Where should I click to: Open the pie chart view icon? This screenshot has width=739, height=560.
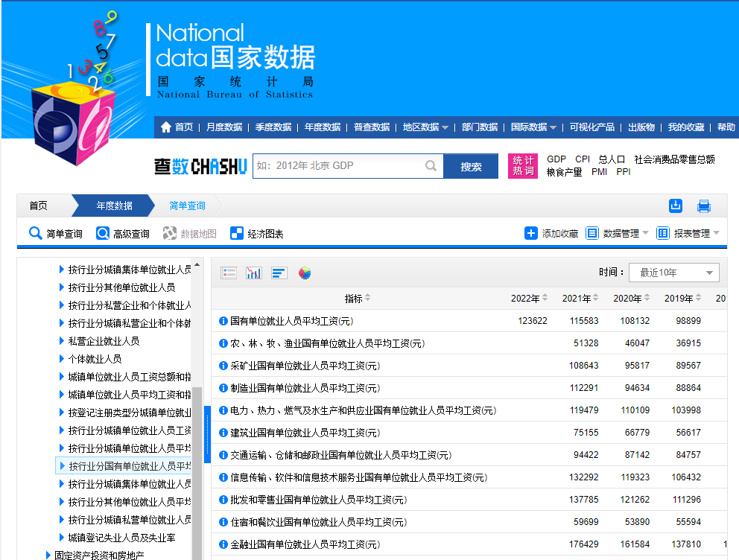coord(303,273)
